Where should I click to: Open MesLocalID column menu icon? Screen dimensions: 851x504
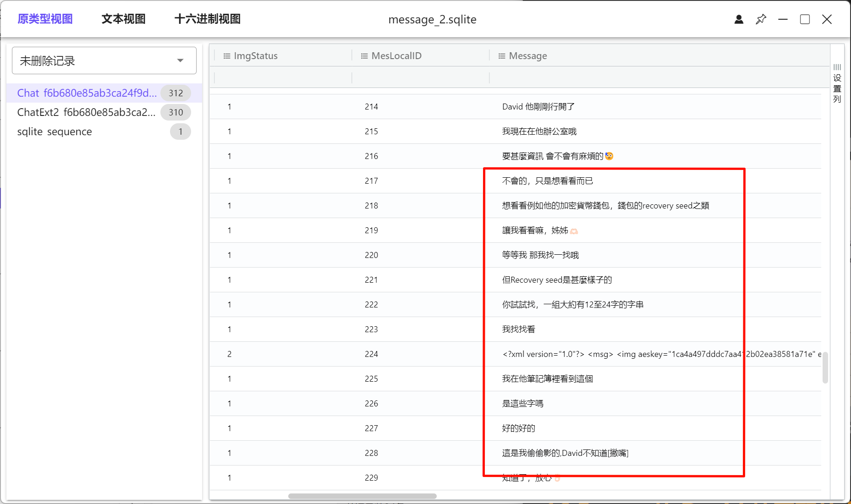(x=364, y=56)
